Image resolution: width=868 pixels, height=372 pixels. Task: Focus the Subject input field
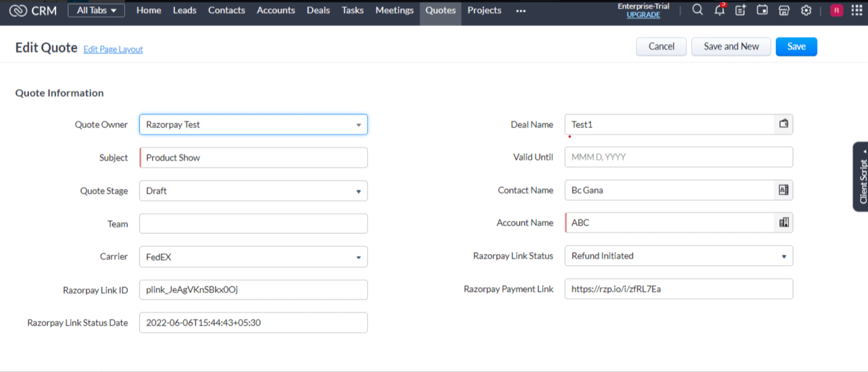click(253, 157)
